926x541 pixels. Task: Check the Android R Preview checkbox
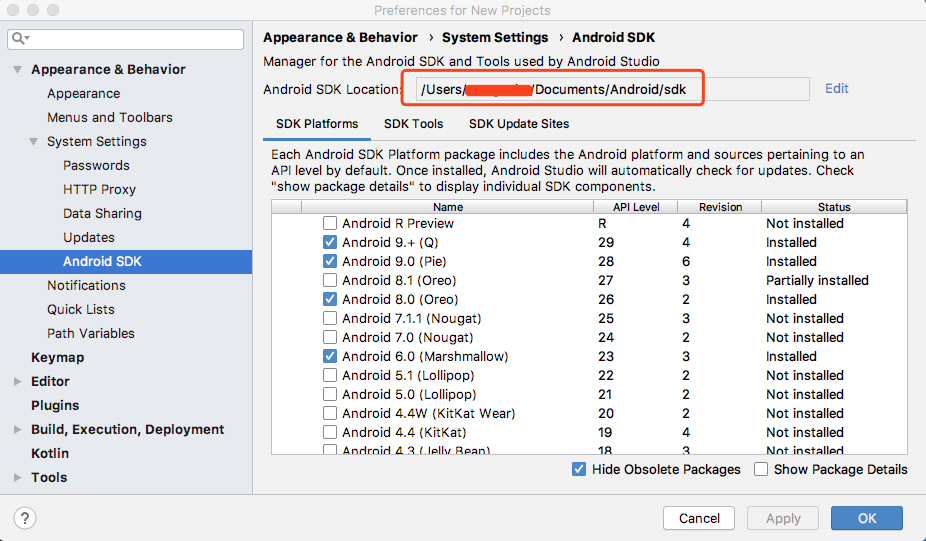tap(330, 223)
